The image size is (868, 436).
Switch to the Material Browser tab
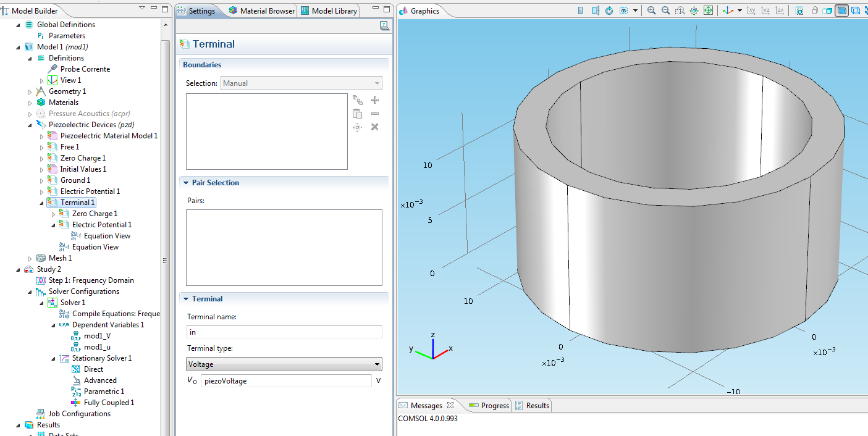pos(262,11)
